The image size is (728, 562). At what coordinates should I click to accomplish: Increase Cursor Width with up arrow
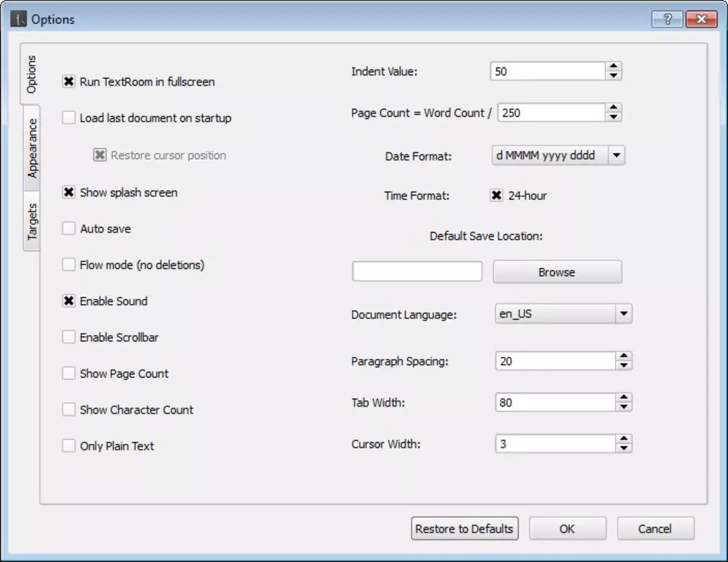(x=623, y=439)
